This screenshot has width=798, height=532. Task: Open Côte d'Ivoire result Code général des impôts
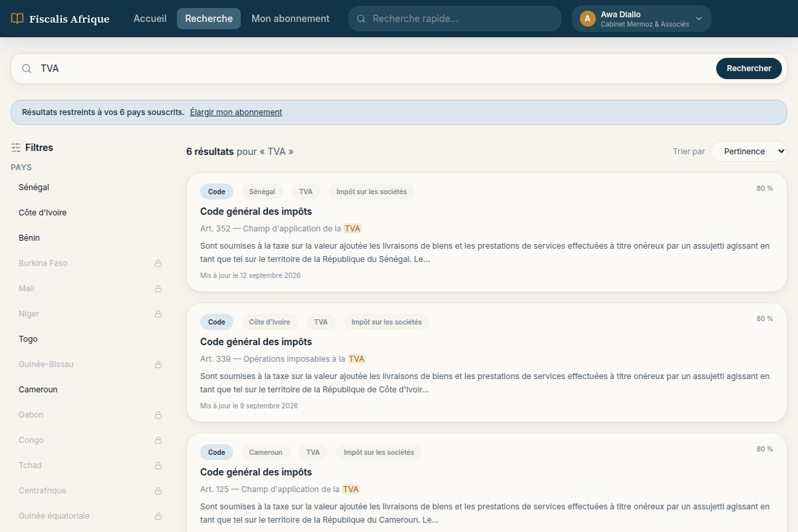256,342
